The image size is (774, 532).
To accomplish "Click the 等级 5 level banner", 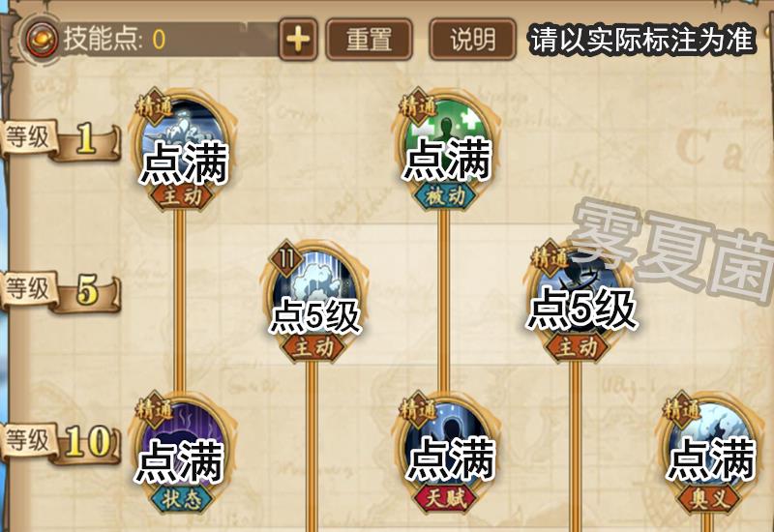I will (x=60, y=291).
